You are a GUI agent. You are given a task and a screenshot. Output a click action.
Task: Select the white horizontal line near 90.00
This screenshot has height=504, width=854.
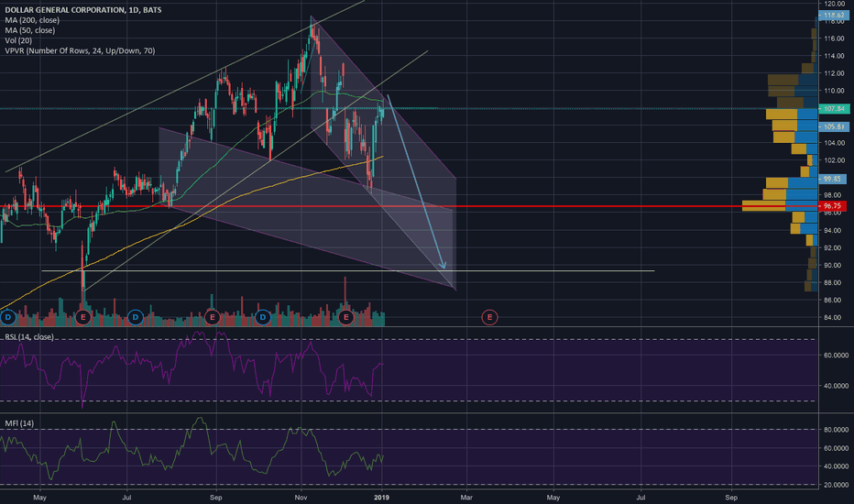[x=348, y=271]
